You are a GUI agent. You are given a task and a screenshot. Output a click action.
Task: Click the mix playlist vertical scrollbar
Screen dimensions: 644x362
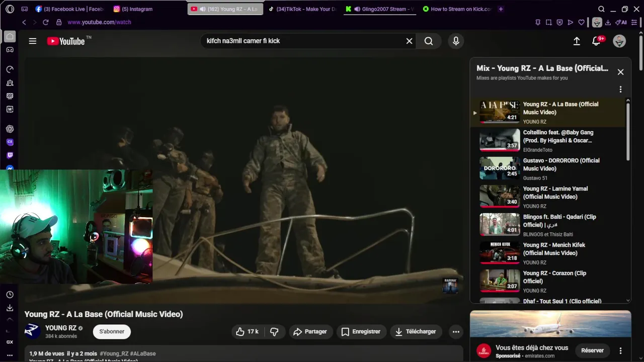tap(628, 131)
